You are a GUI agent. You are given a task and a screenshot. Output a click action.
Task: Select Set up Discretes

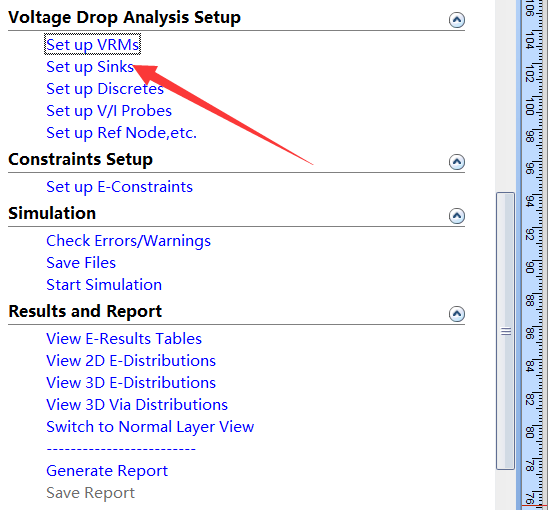coord(105,89)
